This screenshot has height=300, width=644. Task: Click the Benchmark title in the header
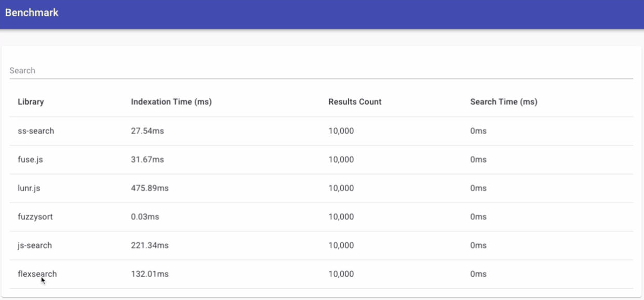point(32,12)
